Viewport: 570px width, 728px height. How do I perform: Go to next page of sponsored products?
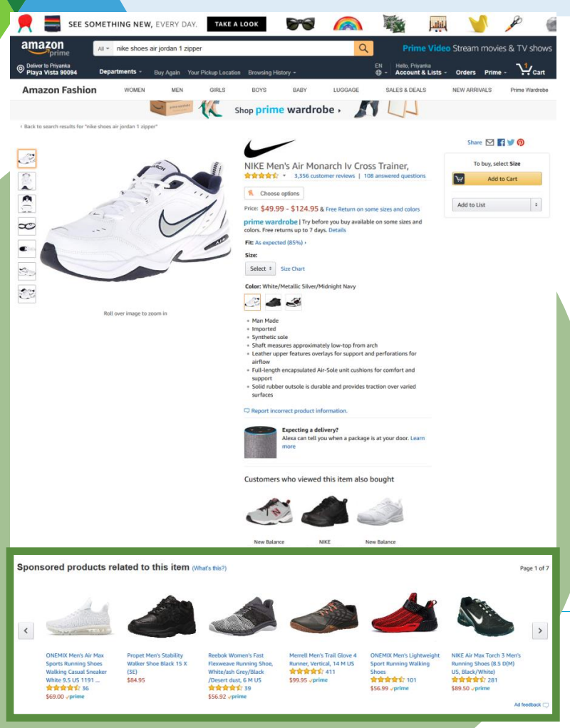click(540, 630)
